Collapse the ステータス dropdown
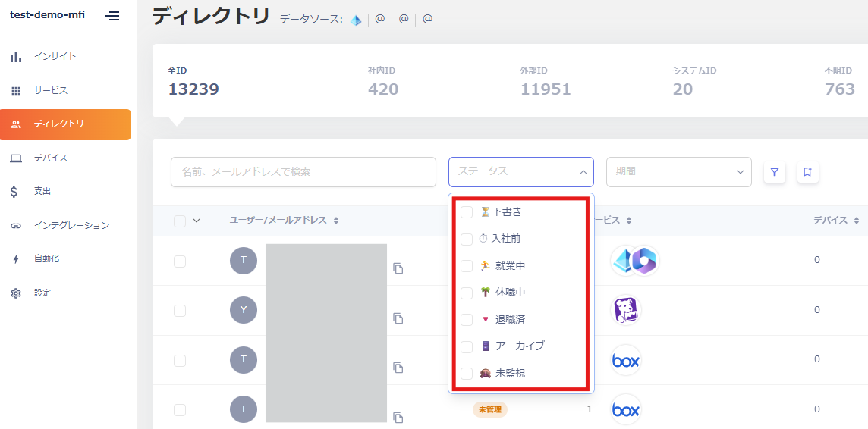 click(583, 172)
